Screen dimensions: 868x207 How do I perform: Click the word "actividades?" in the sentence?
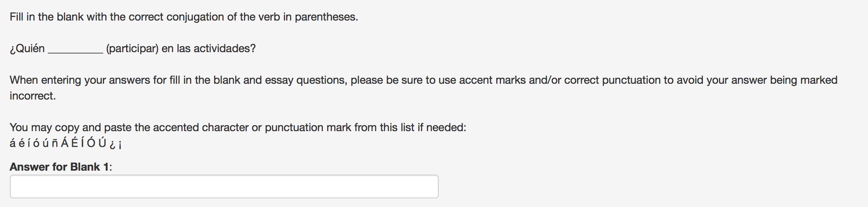click(224, 49)
